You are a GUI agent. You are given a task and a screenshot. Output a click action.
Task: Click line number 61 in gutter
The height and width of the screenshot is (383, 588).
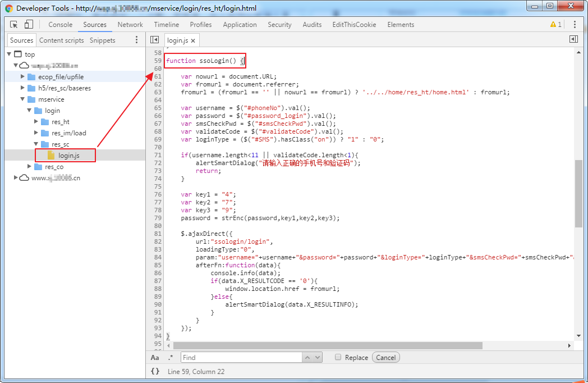(158, 76)
